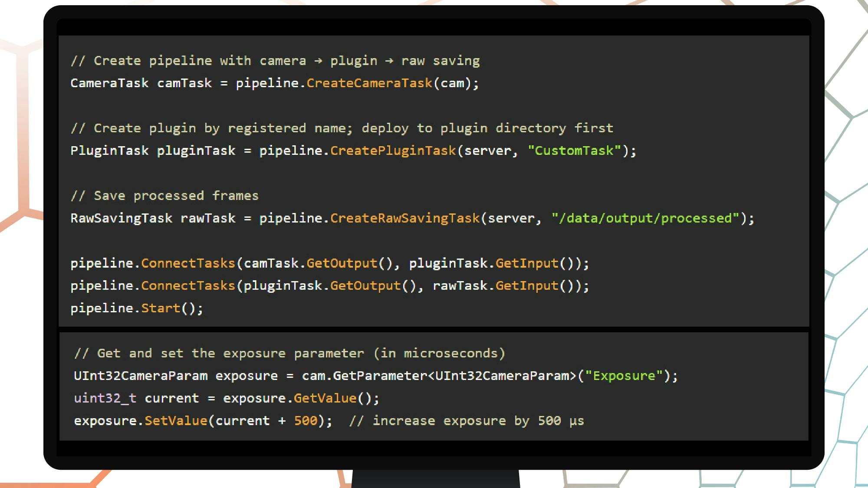Click the "Save processed frames" comment
The width and height of the screenshot is (868, 488).
tap(165, 196)
